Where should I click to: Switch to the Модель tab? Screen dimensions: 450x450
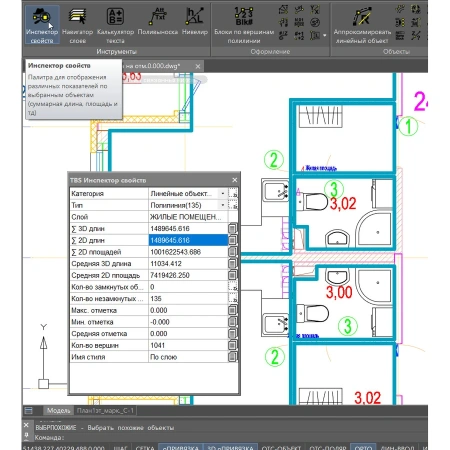[58, 410]
